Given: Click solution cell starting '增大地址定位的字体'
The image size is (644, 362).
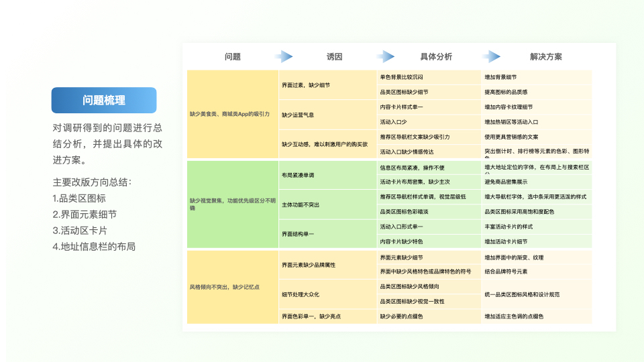Looking at the screenshot, I should [x=537, y=168].
